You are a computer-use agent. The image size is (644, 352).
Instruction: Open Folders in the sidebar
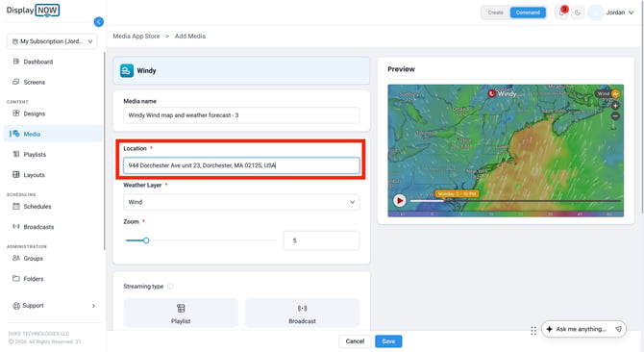coord(34,279)
